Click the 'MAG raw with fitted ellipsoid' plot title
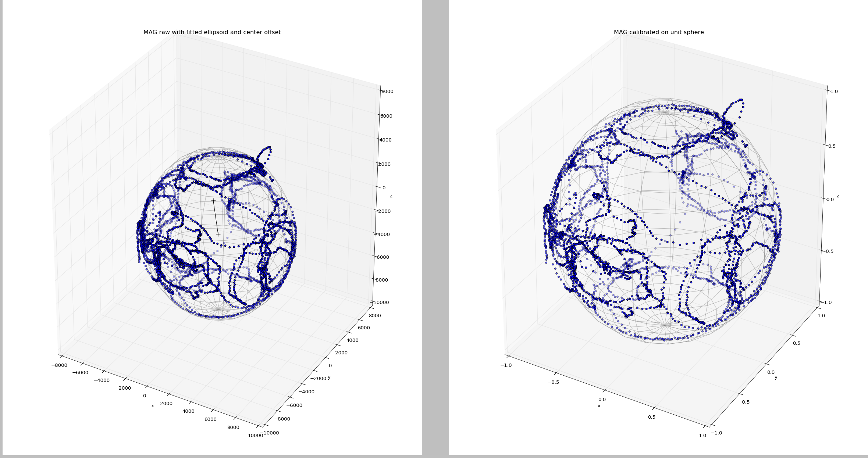Viewport: 868px width, 458px height. click(x=212, y=32)
